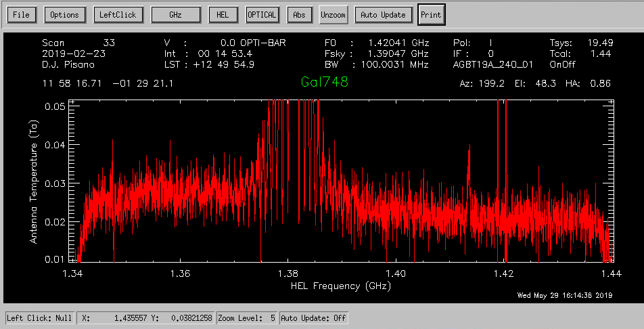644x329 pixels.
Task: Click the 1.40 tick label on x-axis
Action: tap(396, 274)
